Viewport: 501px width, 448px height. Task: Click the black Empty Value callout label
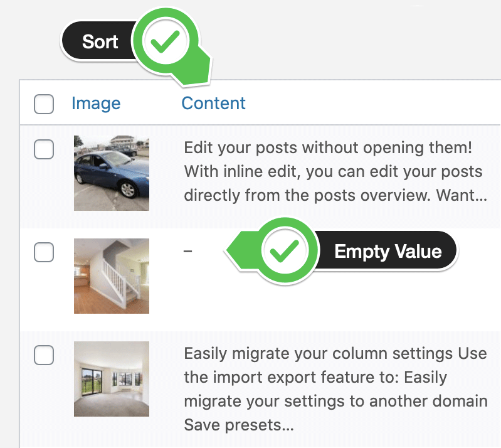388,252
